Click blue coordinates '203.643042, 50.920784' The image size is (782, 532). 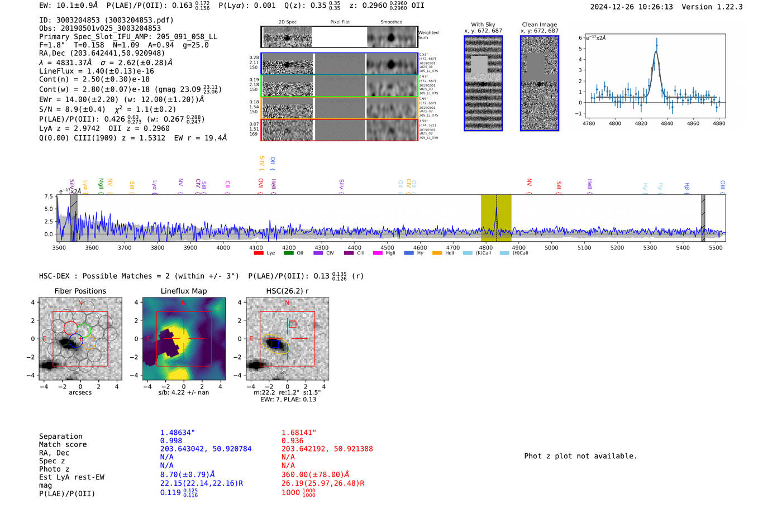pos(206,449)
